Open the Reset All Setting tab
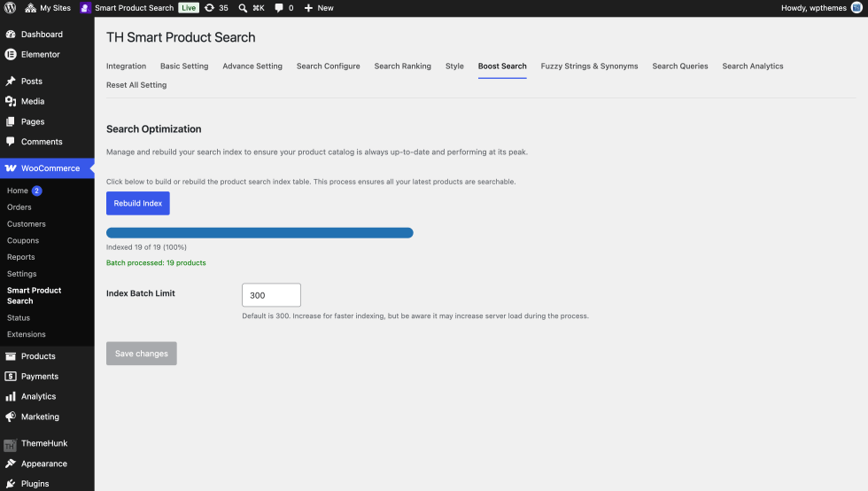This screenshot has width=868, height=491. (x=136, y=85)
